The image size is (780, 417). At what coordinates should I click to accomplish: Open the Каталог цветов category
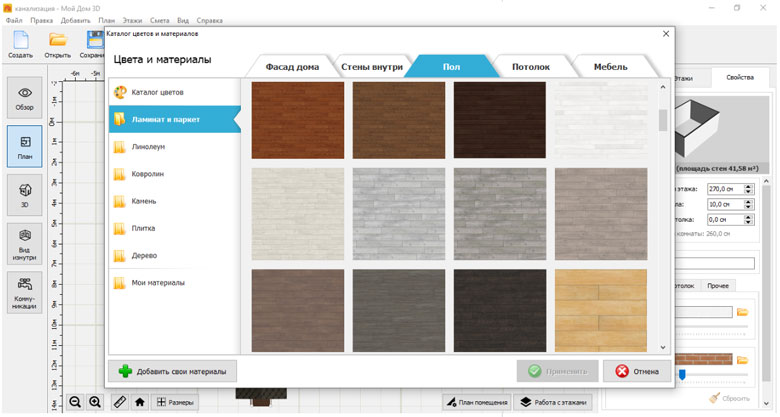157,92
